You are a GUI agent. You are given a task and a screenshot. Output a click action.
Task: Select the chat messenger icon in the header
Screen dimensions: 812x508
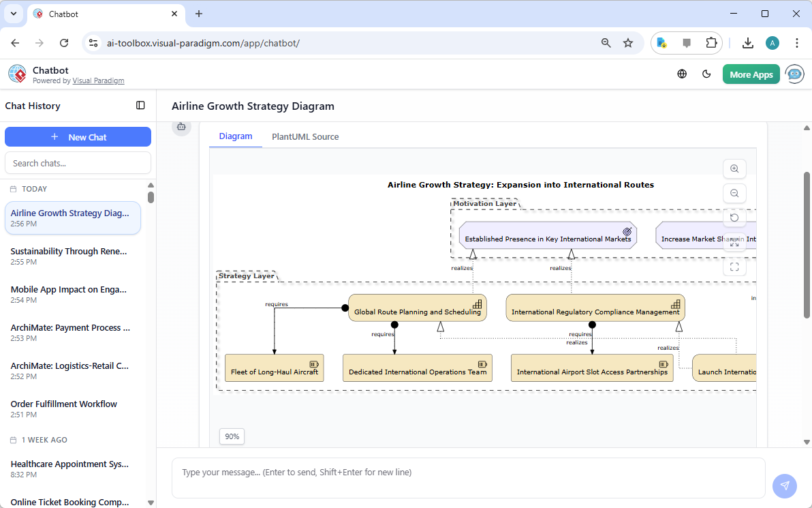tap(794, 74)
